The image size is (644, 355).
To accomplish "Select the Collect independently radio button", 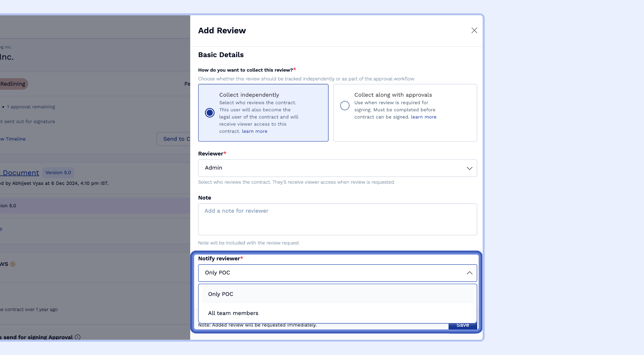I will pyautogui.click(x=209, y=113).
